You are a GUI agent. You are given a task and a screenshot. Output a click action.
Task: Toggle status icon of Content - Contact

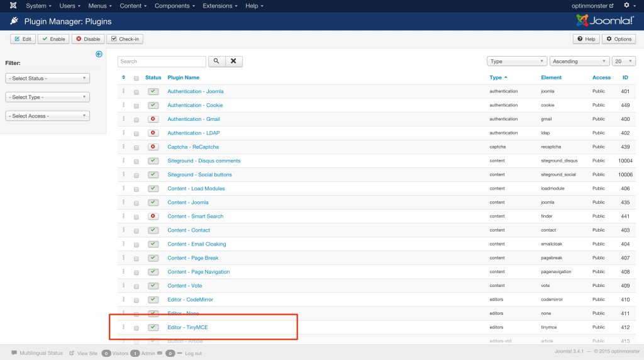click(x=153, y=230)
